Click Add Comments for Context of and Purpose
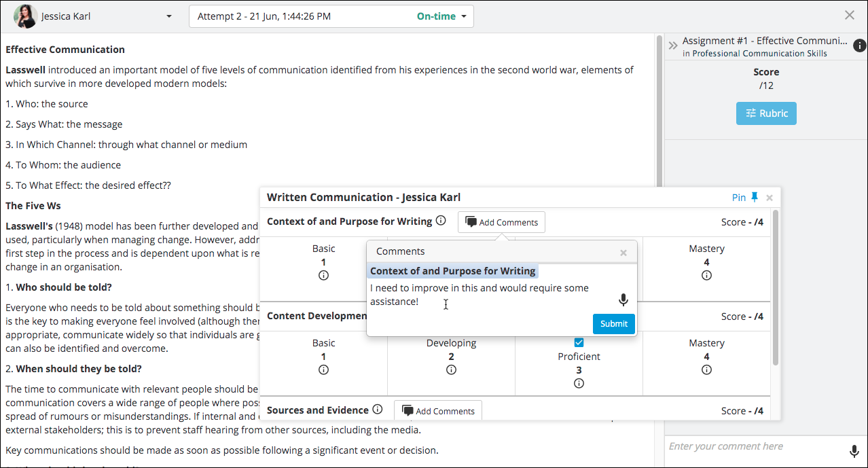The width and height of the screenshot is (868, 468). 501,222
